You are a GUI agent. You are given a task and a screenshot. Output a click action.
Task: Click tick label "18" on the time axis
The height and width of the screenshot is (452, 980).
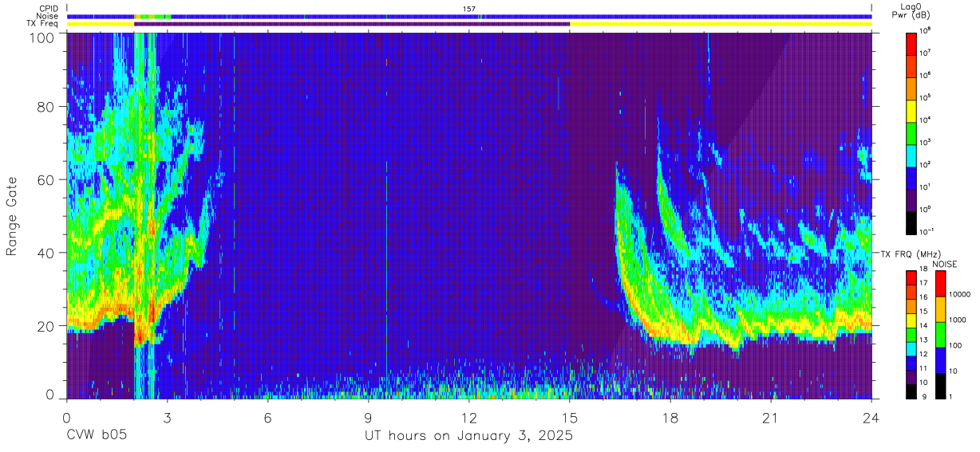click(670, 419)
